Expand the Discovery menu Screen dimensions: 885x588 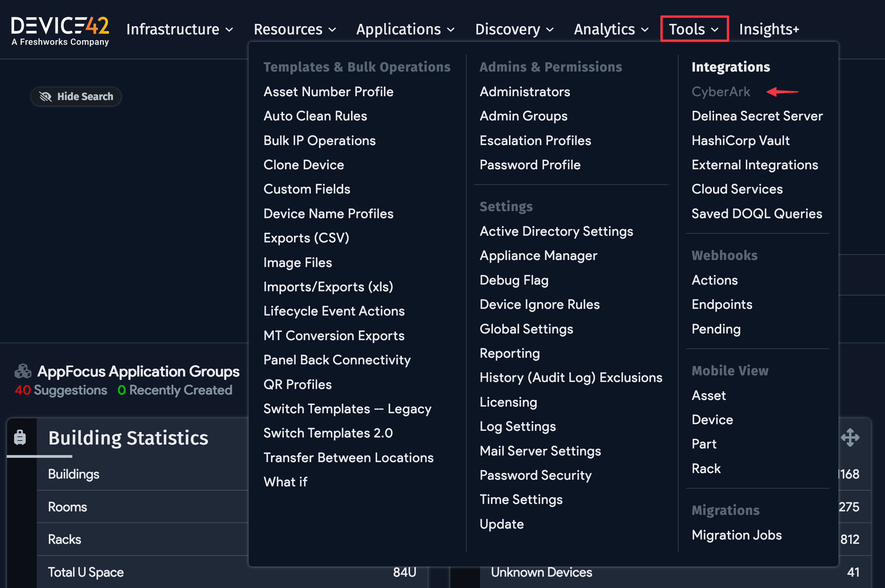[514, 29]
